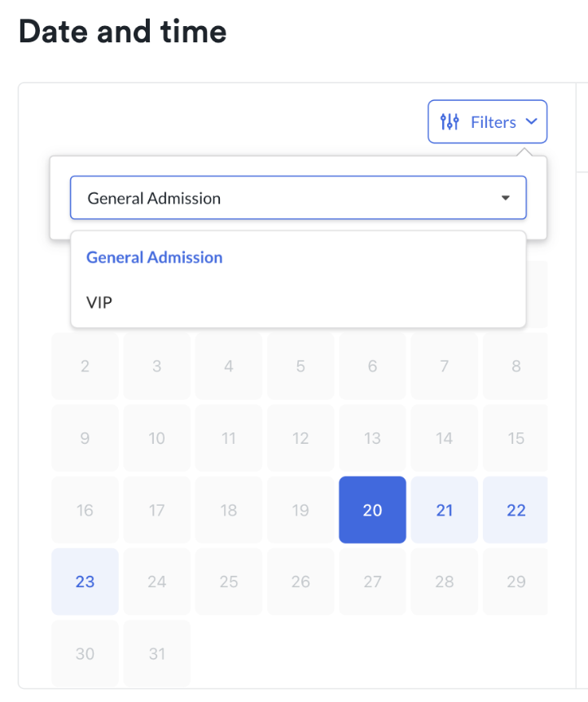Pick the 22nd on the calendar
The height and width of the screenshot is (702, 588).
pyautogui.click(x=516, y=510)
